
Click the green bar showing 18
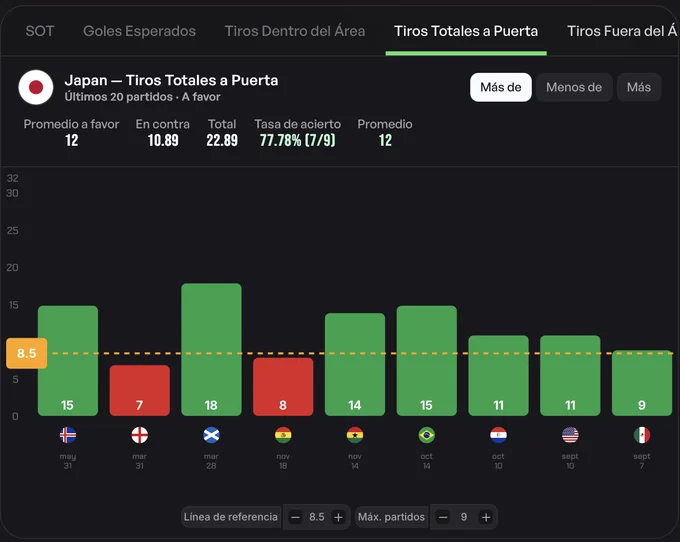coord(211,349)
